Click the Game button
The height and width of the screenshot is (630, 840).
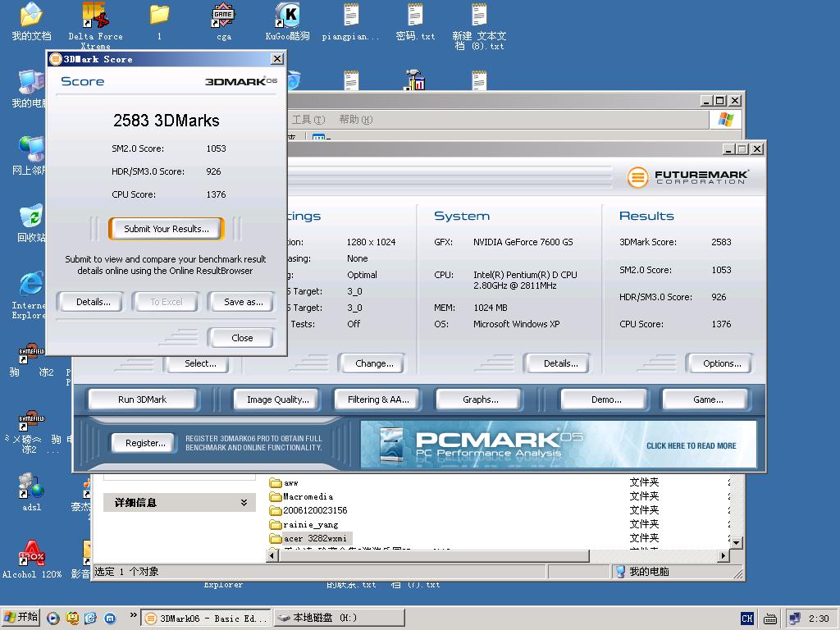(x=708, y=399)
